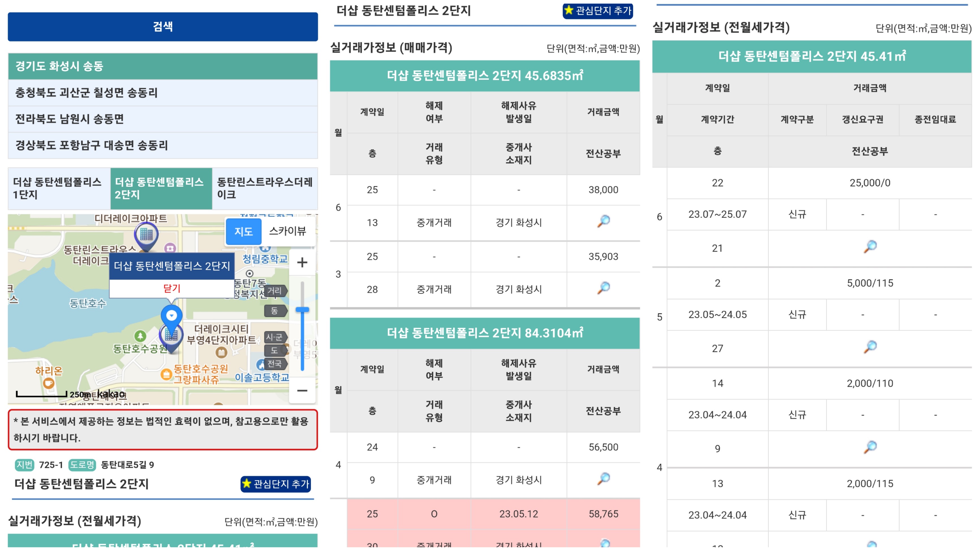Click the upper apartment marker near 동탄린스트라우스
This screenshot has width=980, height=551.
pos(146,236)
